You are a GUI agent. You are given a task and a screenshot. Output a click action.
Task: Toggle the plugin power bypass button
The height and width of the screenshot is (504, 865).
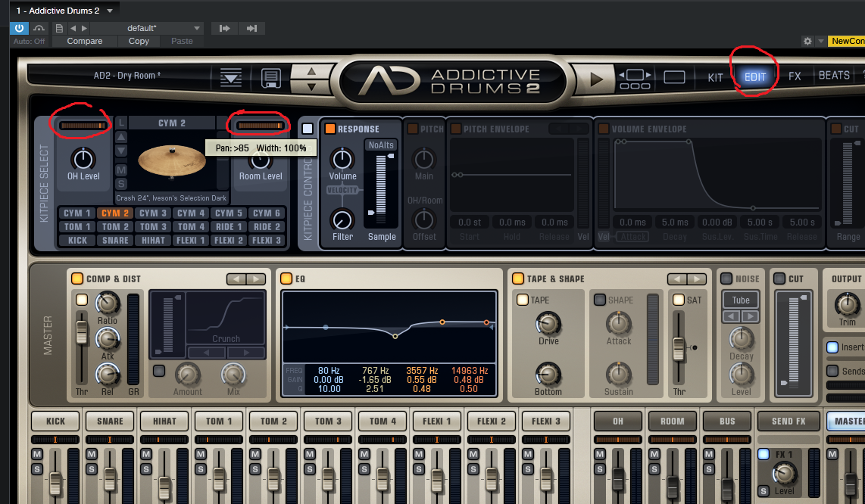tap(19, 28)
